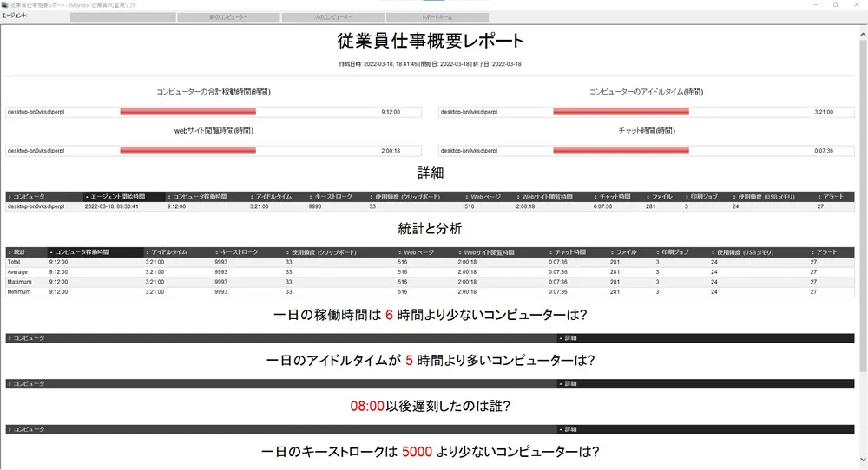The image size is (868, 470).
Task: Sort detail table by アイドルタイム column
Action: pos(278,196)
